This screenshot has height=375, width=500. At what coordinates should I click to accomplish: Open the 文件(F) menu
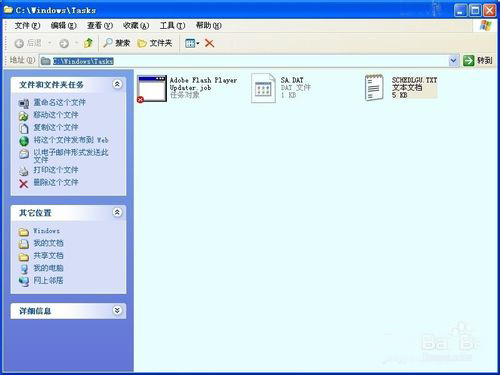(27, 25)
